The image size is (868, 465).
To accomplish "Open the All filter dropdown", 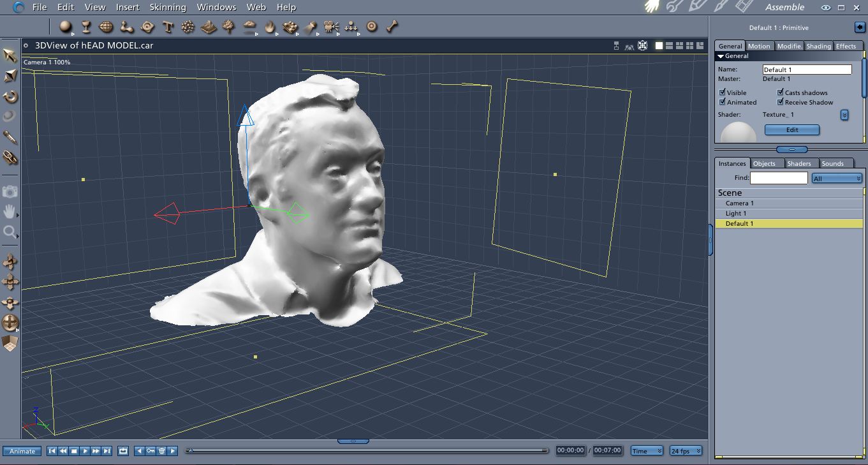I will pos(837,179).
